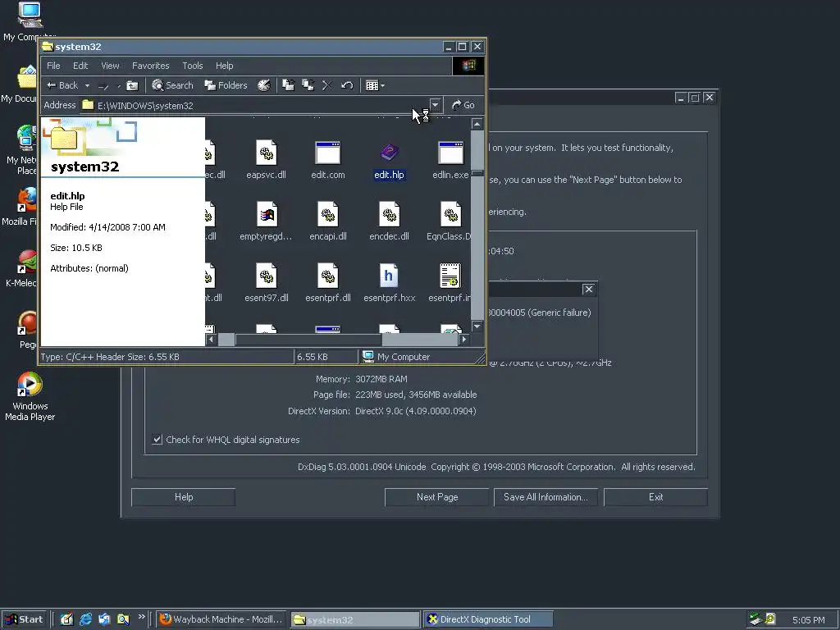The width and height of the screenshot is (840, 630).
Task: Click the horizontal scrollbar thumb
Action: [x=308, y=339]
